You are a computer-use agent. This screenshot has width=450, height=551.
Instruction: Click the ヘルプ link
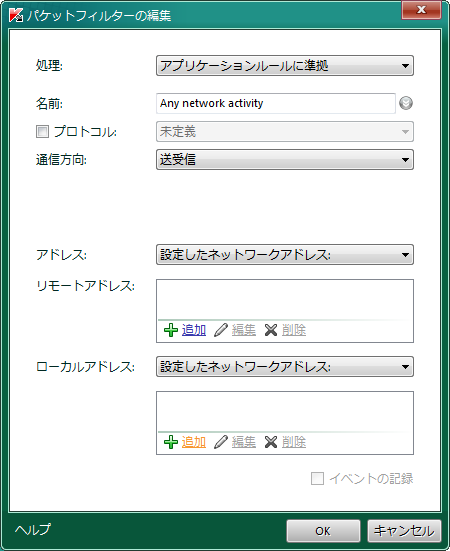tap(33, 530)
